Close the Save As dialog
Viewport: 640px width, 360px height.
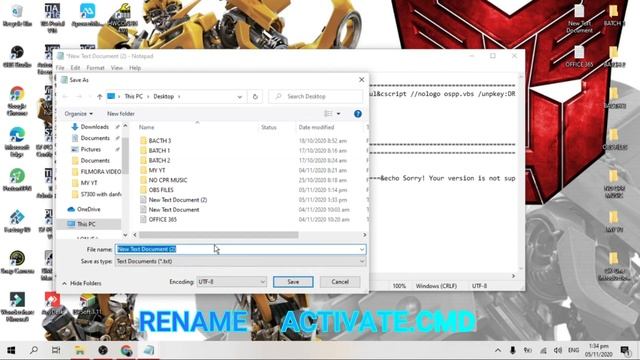(x=361, y=80)
